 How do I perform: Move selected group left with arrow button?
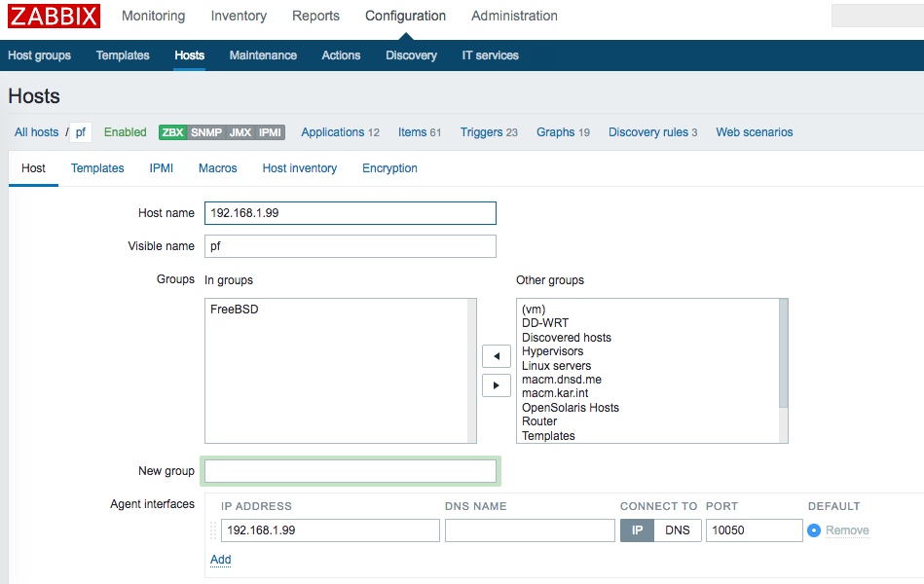[x=497, y=356]
